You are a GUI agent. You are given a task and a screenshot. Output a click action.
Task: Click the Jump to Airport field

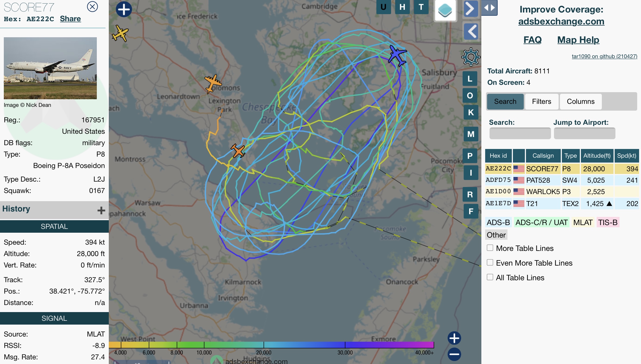[584, 133]
